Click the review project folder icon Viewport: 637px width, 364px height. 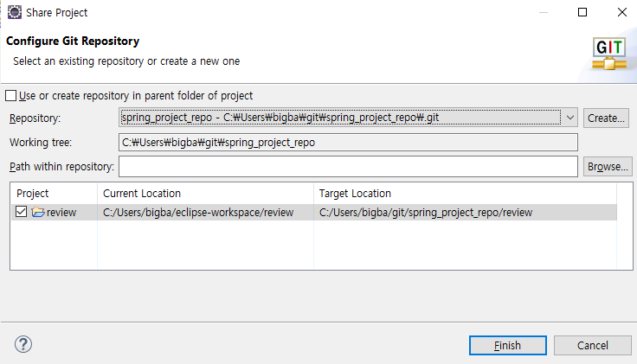tap(38, 212)
